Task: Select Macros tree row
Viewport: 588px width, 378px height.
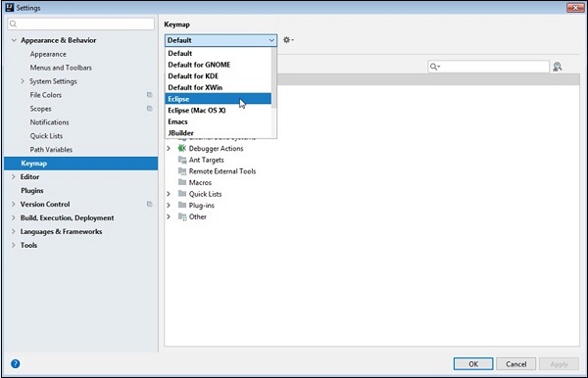Action: pos(200,182)
